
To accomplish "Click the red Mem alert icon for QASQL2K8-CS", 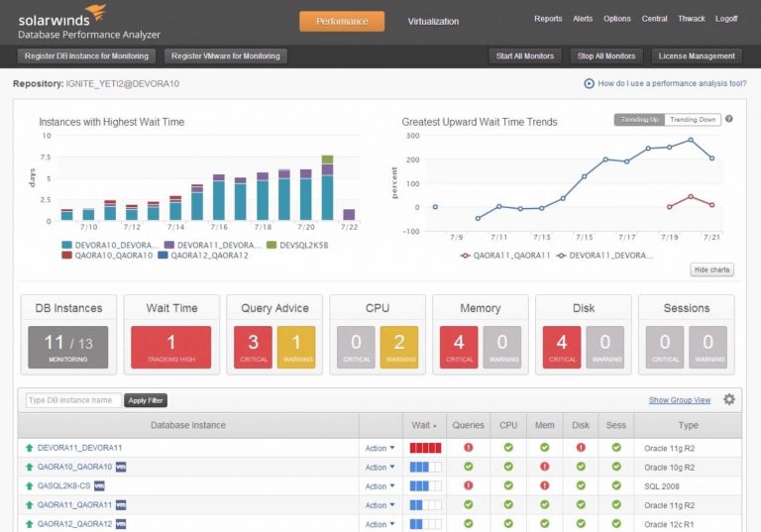I will point(545,485).
